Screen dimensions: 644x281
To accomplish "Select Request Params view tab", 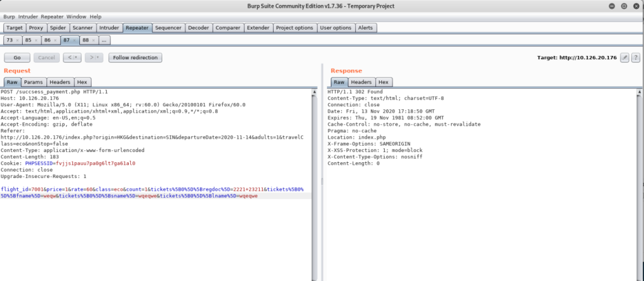I will (x=33, y=82).
